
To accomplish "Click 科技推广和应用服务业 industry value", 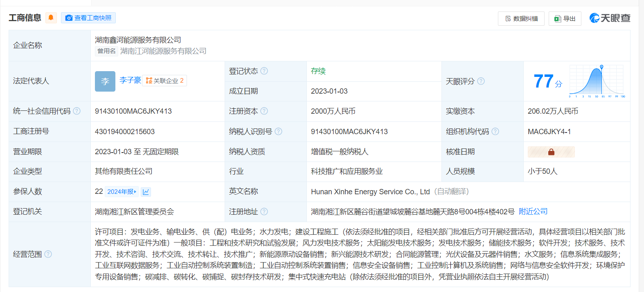I will tap(347, 171).
